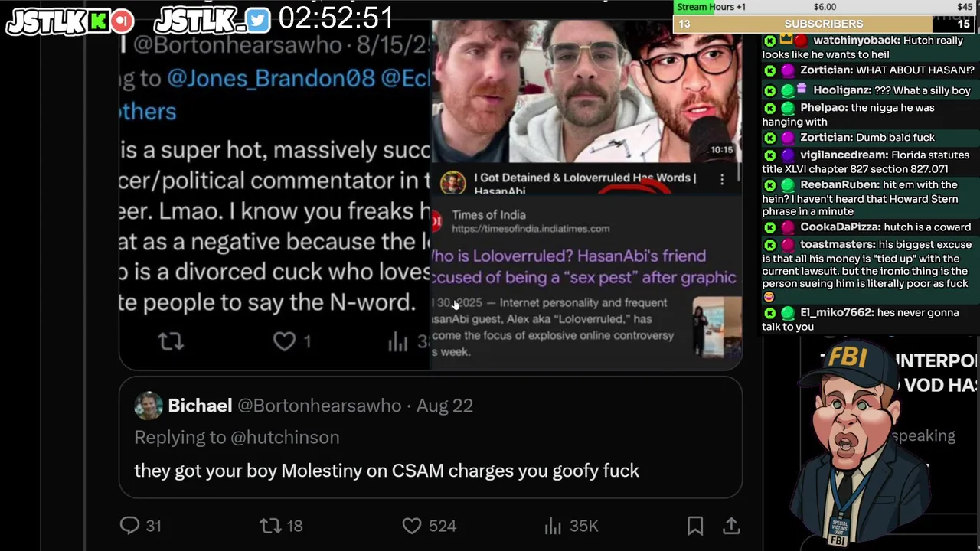Click the retweet icon on the upper tweet
The image size is (980, 551).
click(x=171, y=341)
